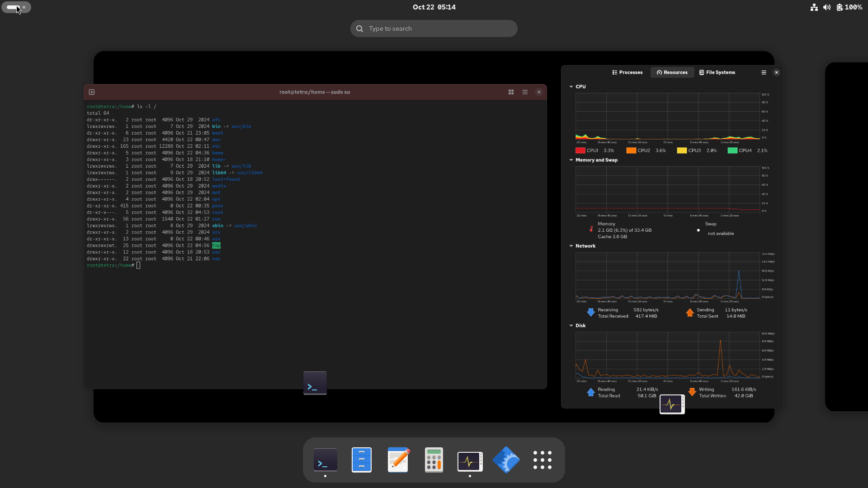
Task: Open the Terminal app in the dock
Action: coord(325,460)
